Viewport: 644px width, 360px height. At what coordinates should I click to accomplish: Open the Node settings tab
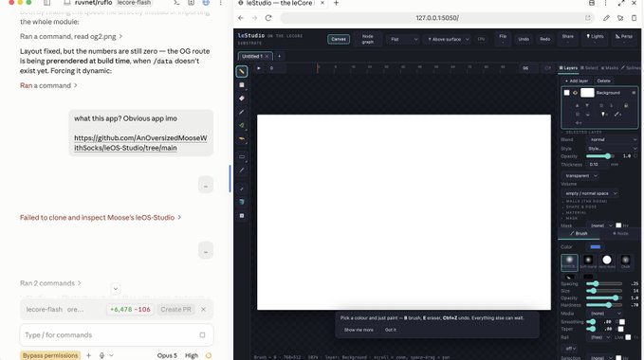click(620, 233)
